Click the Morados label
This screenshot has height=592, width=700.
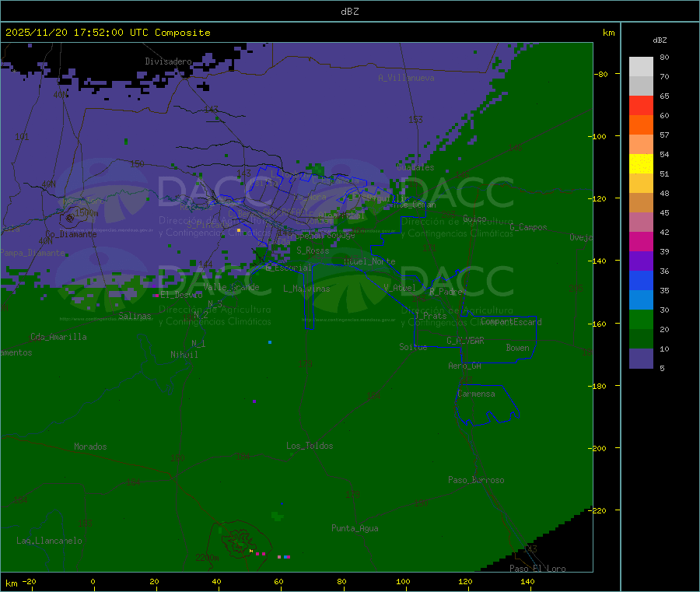tap(90, 447)
